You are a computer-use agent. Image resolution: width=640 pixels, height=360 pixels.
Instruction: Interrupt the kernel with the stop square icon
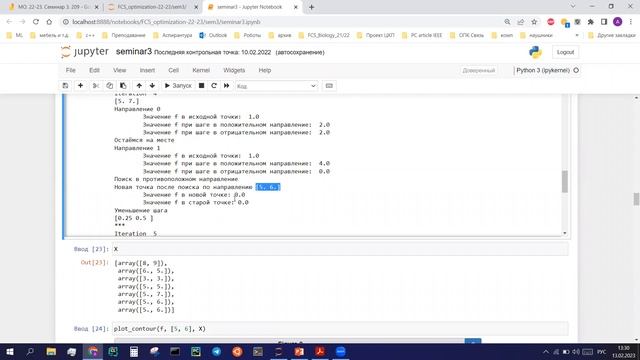pyautogui.click(x=201, y=86)
